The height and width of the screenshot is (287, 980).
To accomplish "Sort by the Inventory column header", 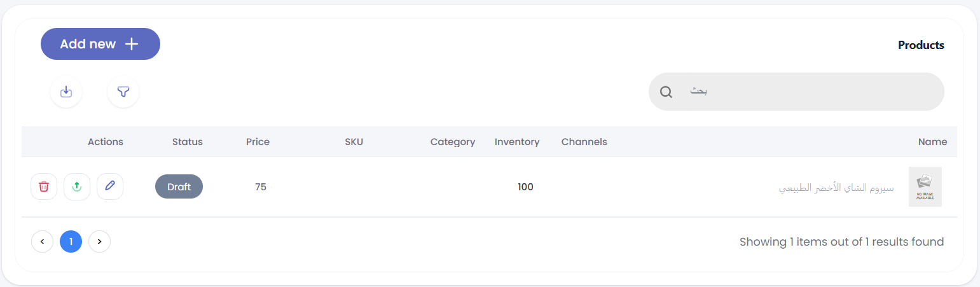I will (517, 142).
